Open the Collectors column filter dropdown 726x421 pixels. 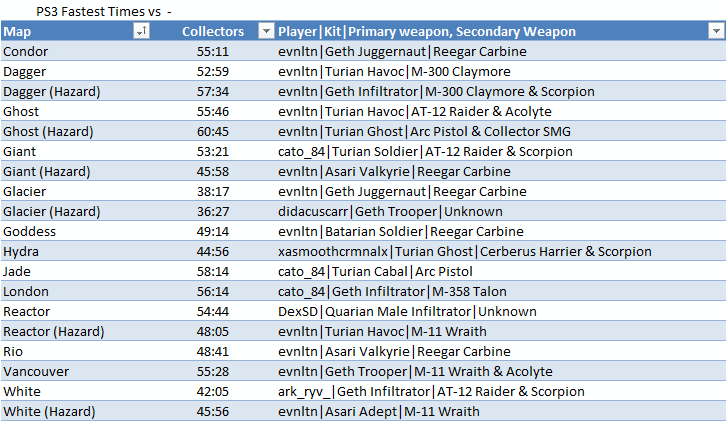pos(266,31)
